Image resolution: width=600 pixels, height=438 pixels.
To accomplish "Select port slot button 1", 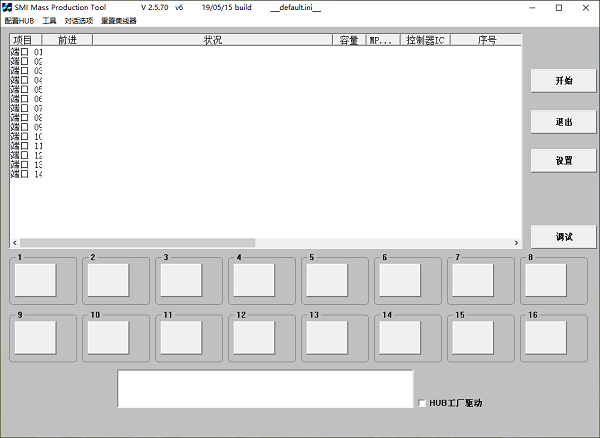I will click(36, 280).
